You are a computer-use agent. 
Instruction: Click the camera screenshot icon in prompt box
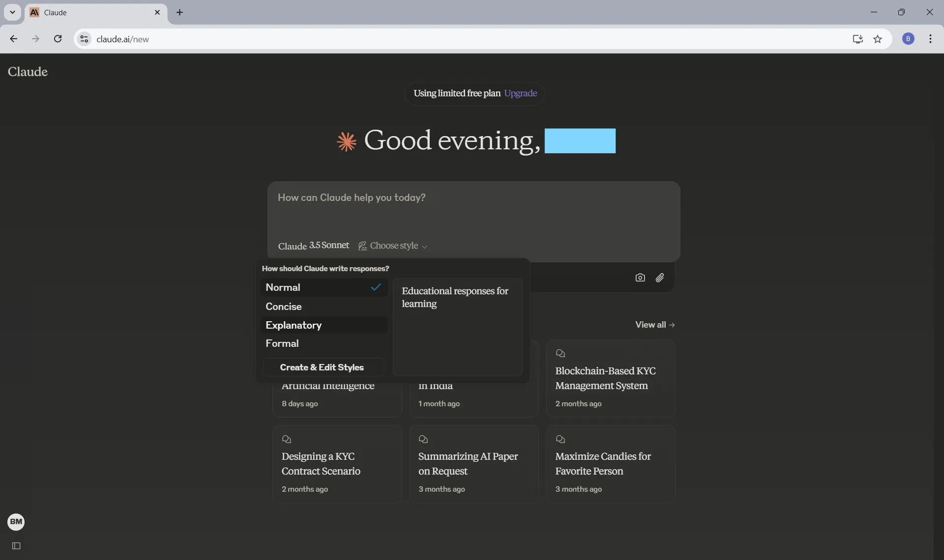640,278
